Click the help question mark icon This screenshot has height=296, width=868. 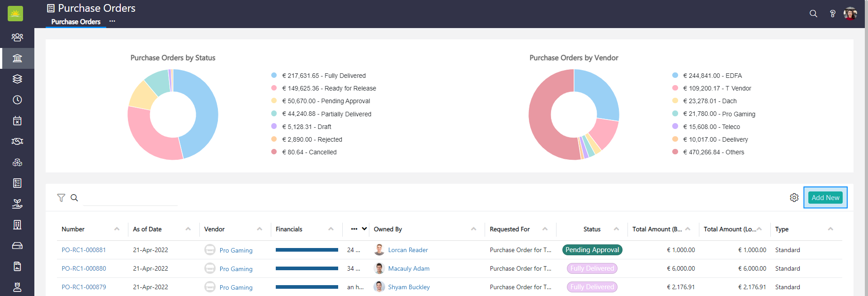click(832, 14)
